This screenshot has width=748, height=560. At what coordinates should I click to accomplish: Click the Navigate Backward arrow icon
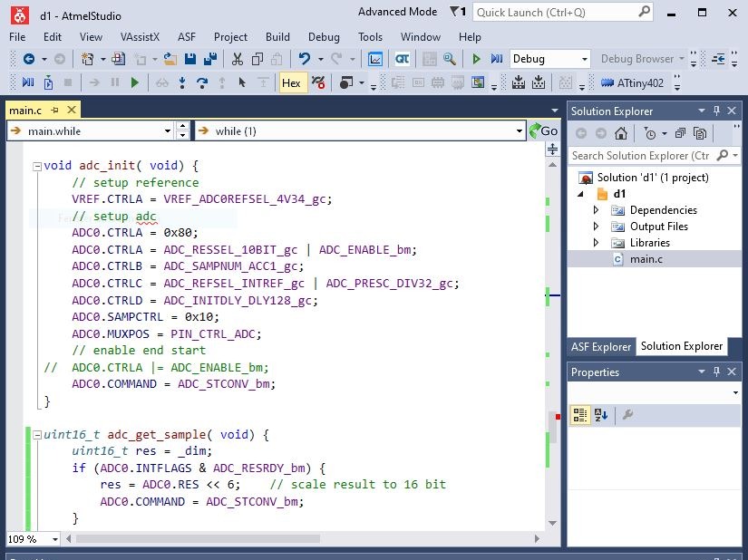coord(29,59)
